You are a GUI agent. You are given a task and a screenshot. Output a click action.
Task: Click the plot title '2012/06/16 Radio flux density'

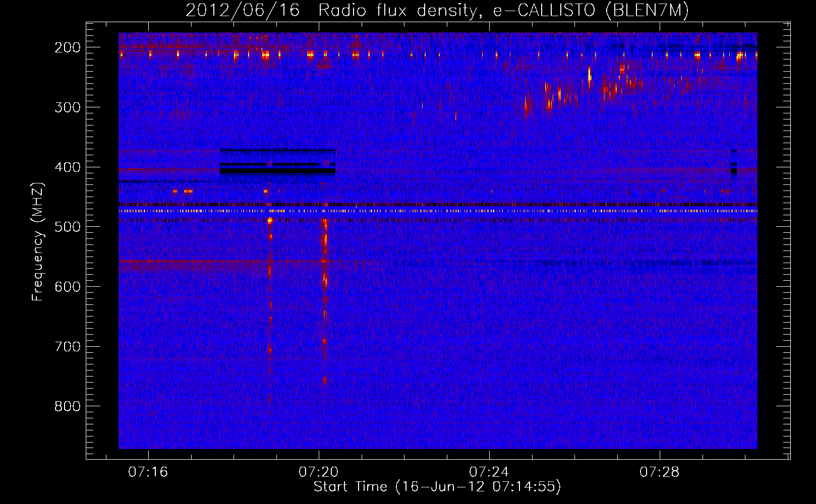pos(437,11)
